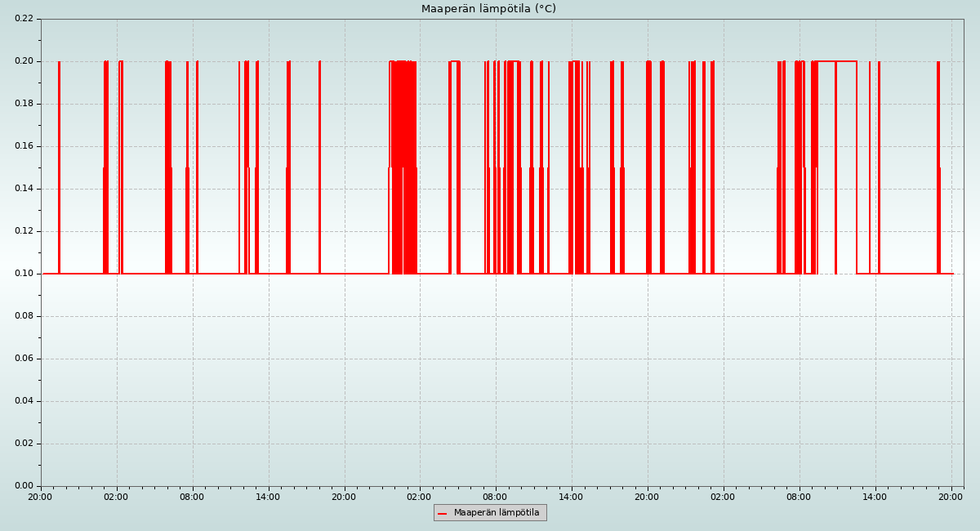Click the 0.22 y-axis tick label

[24, 19]
